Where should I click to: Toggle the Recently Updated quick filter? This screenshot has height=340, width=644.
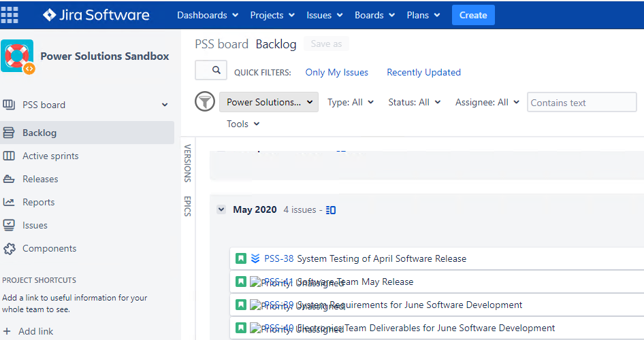click(424, 72)
